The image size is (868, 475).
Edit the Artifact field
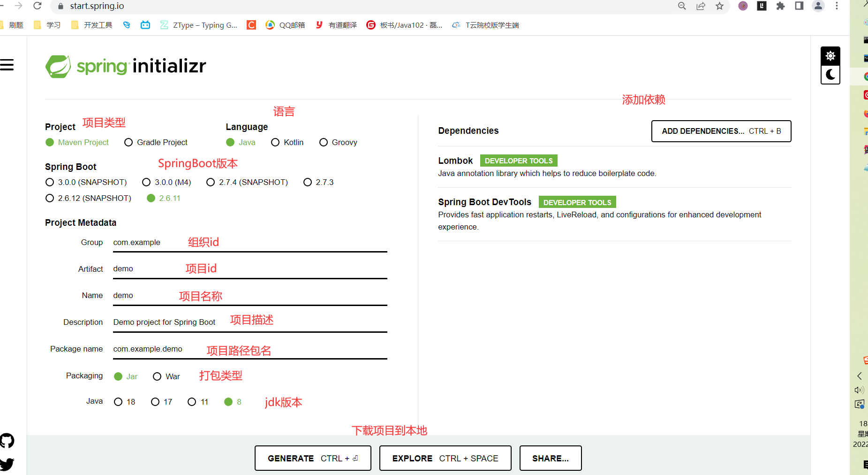pyautogui.click(x=250, y=269)
